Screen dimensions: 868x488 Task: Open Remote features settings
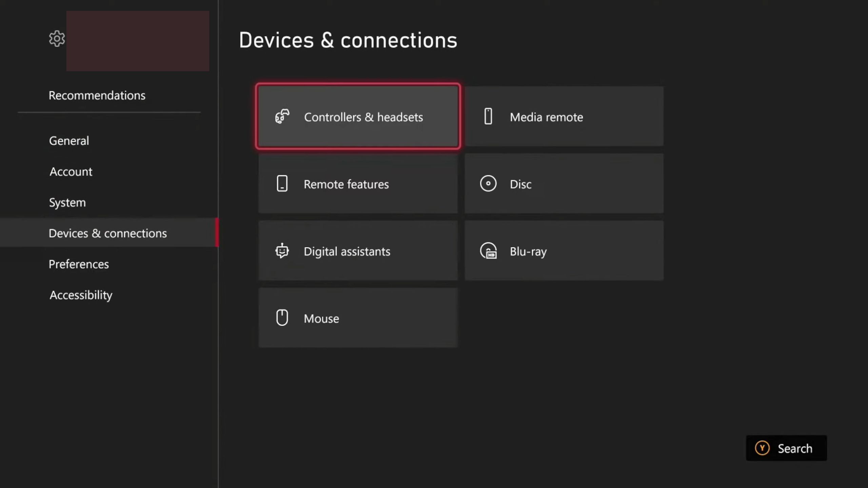tap(358, 183)
